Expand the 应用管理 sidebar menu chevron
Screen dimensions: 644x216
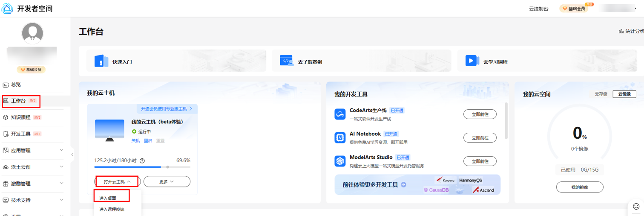[62, 150]
